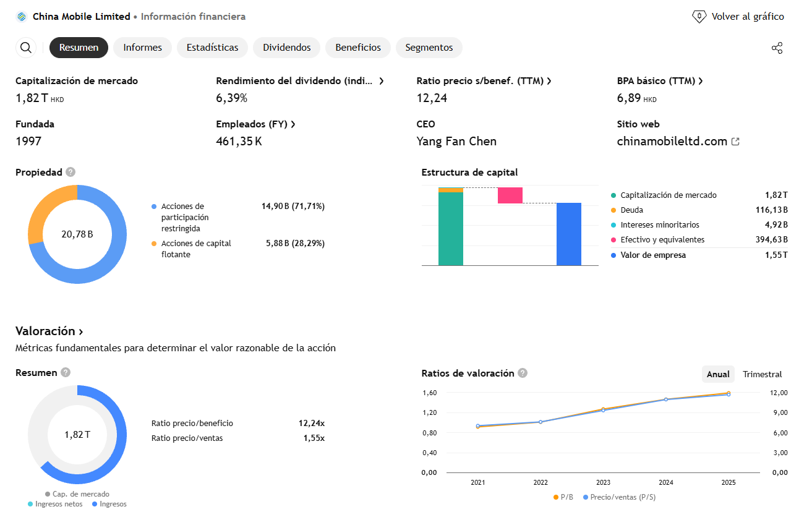Click the help icon beside Resumen heading
This screenshot has height=525, width=812.
pyautogui.click(x=66, y=372)
